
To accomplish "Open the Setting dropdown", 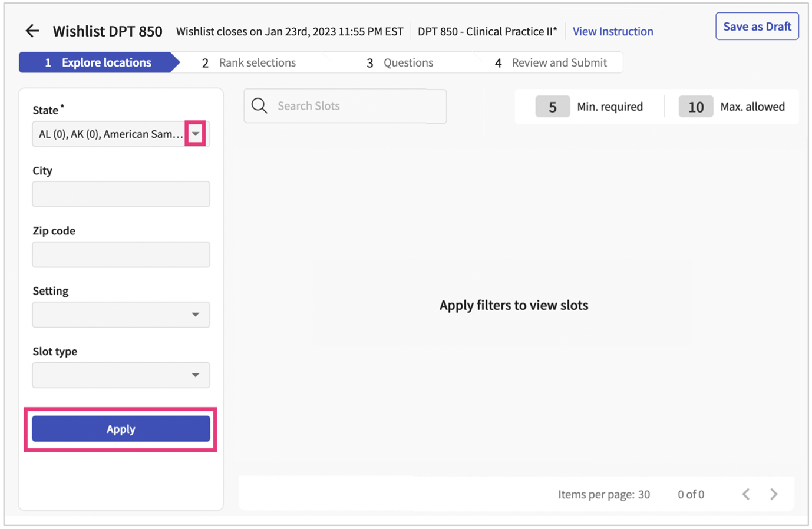I will pyautogui.click(x=195, y=314).
